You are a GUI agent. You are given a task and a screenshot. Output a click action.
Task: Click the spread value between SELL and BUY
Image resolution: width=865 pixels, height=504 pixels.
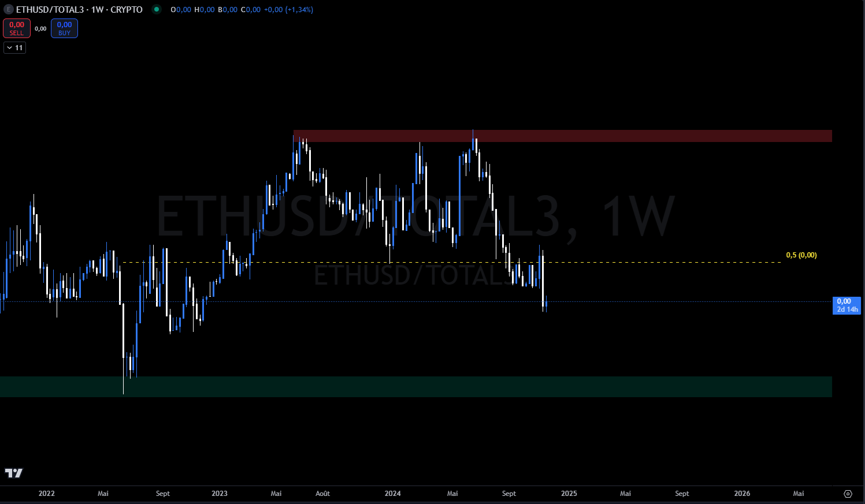40,29
